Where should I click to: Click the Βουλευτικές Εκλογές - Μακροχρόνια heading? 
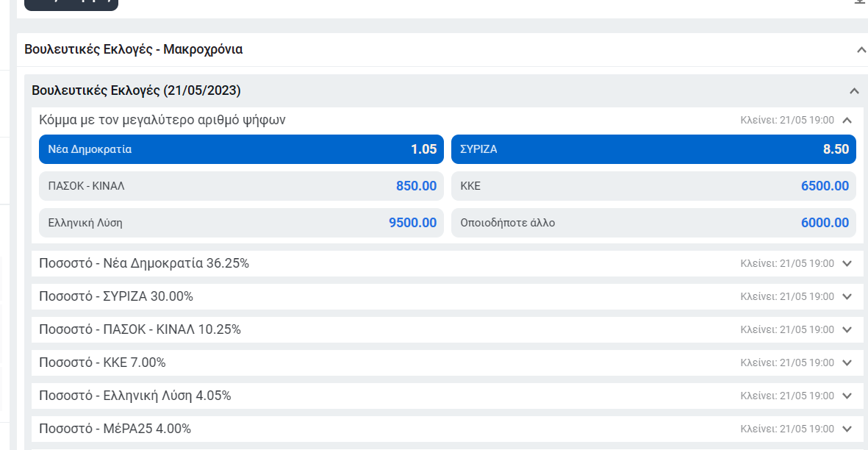[x=134, y=49]
